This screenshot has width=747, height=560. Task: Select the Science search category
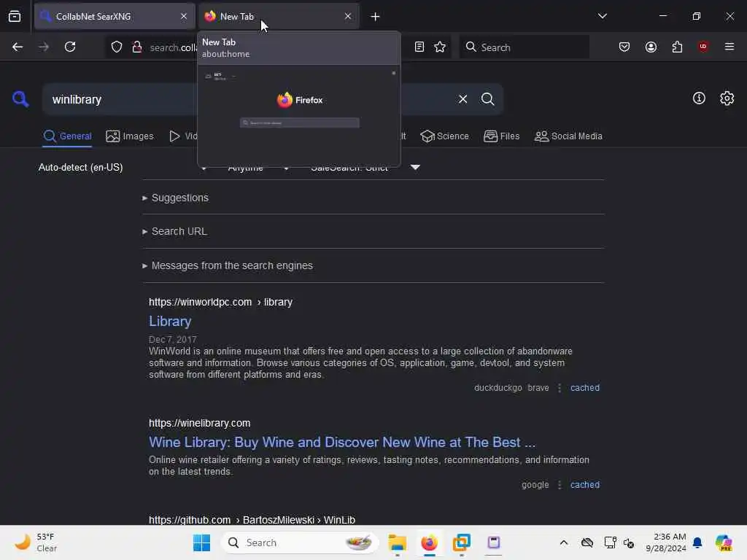(x=444, y=136)
